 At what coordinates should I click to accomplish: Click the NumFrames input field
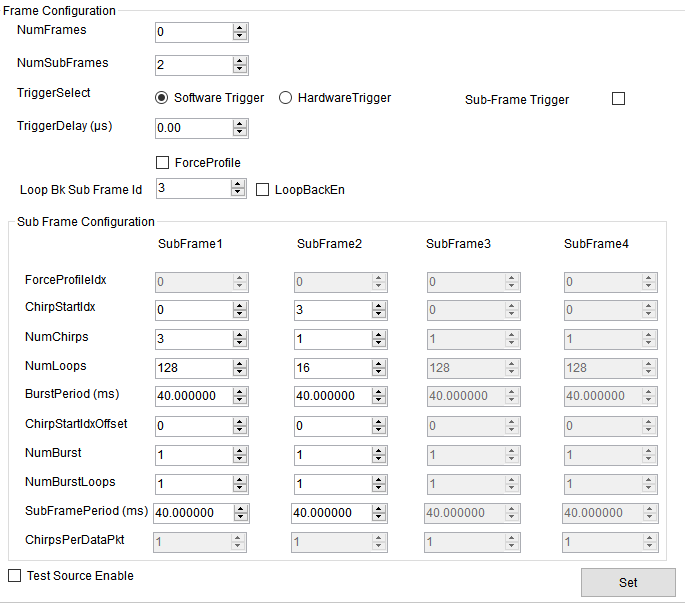pyautogui.click(x=194, y=32)
